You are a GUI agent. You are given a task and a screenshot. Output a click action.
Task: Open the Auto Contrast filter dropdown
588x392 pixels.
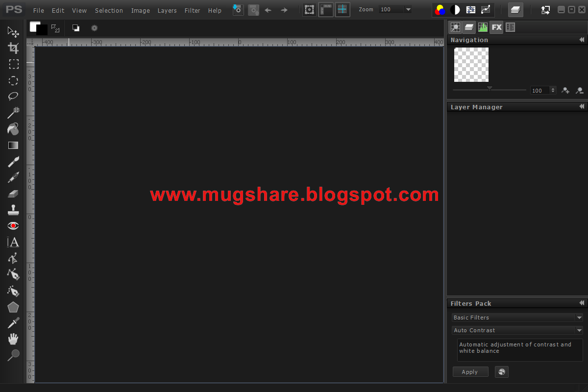click(x=517, y=330)
